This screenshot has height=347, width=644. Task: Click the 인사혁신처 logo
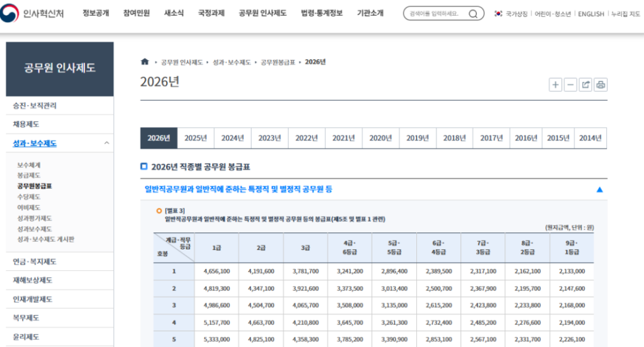click(x=34, y=13)
